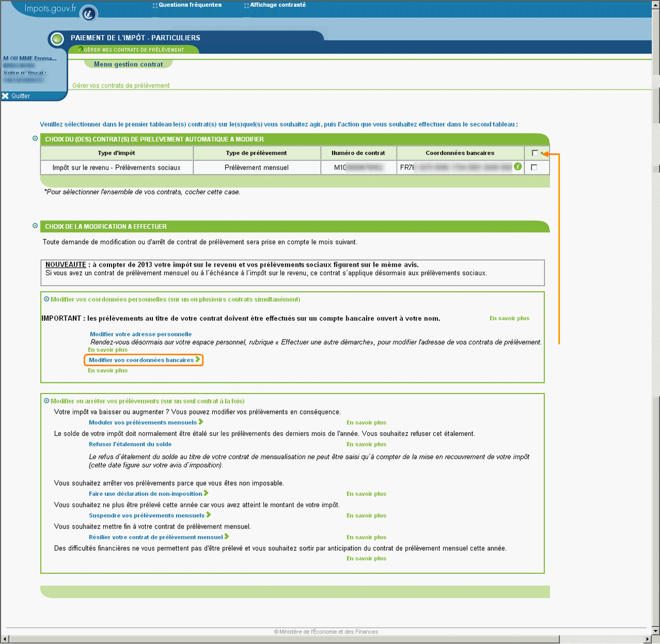The height and width of the screenshot is (644, 660).
Task: Click green arrow after déclaration de non-imposition
Action: click(206, 493)
